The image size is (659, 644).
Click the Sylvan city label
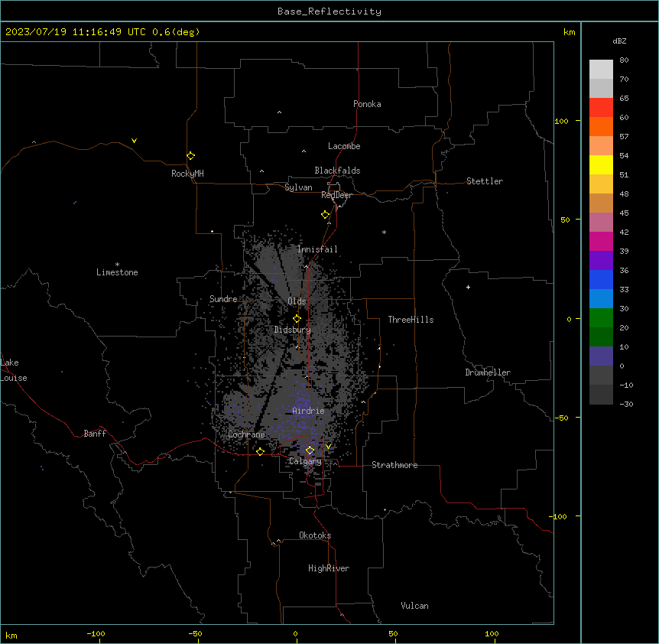298,187
